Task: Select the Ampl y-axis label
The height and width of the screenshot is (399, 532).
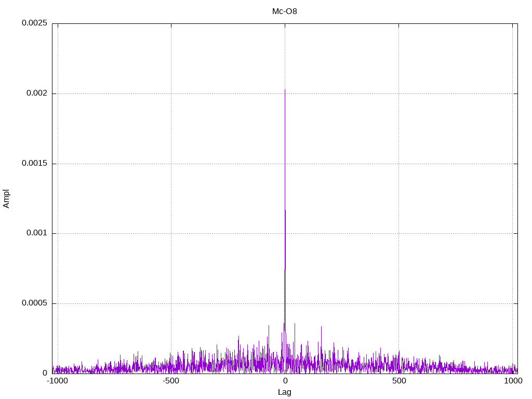Action: coord(6,198)
